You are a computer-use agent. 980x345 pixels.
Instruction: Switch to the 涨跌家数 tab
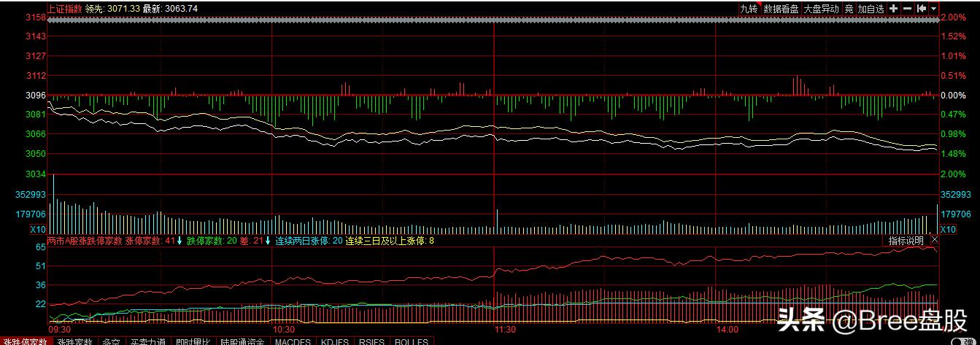[75, 341]
